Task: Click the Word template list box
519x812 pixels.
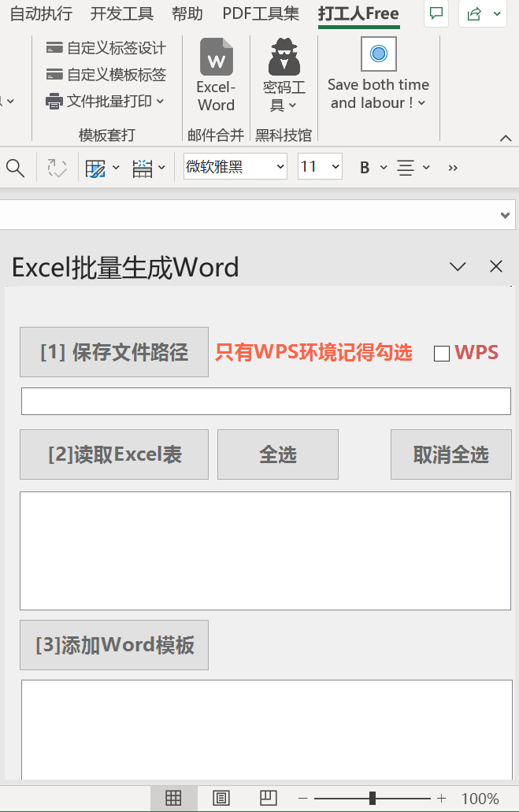Action: [x=267, y=729]
